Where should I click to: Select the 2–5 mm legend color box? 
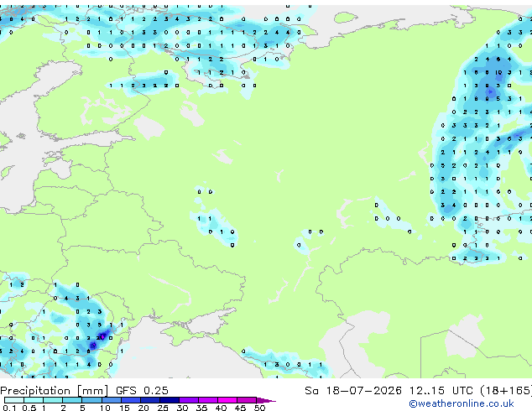pyautogui.click(x=72, y=400)
